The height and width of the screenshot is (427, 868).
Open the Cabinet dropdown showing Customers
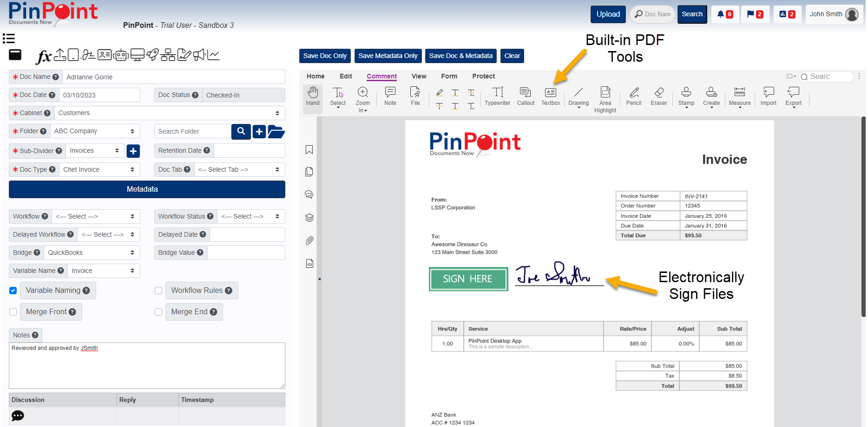point(169,113)
